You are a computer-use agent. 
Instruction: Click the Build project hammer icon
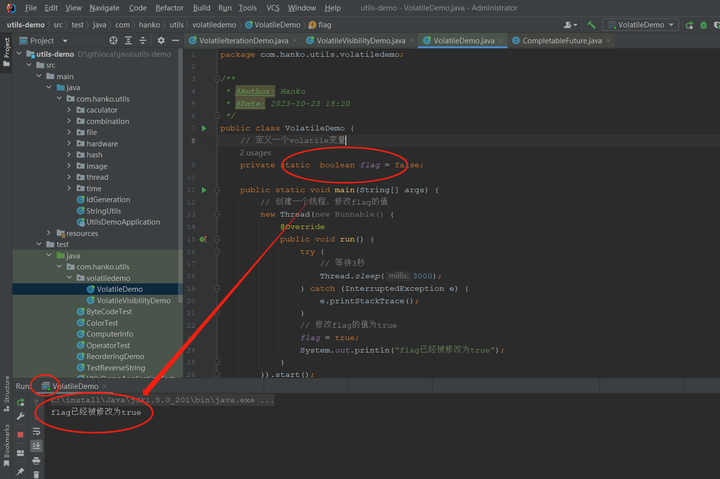tap(593, 24)
